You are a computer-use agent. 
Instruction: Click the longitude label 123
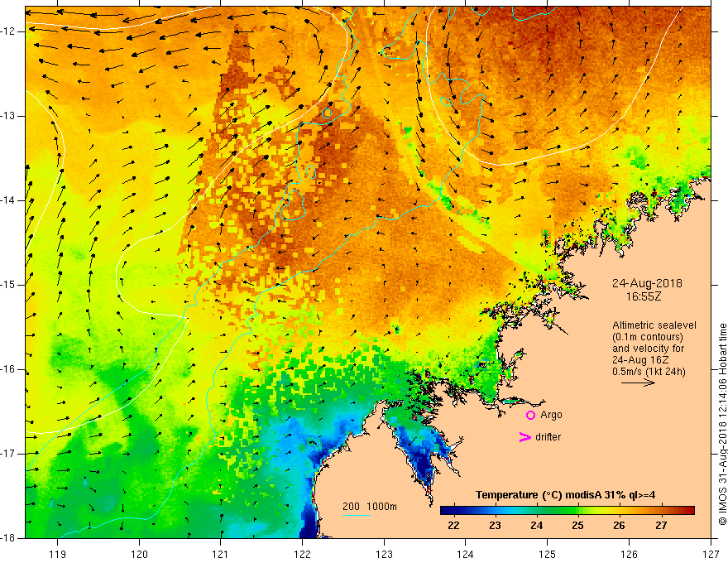[x=384, y=554]
